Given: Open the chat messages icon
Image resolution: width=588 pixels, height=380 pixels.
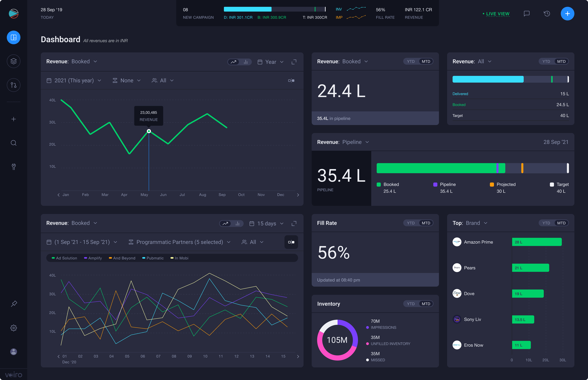Looking at the screenshot, I should click(527, 14).
